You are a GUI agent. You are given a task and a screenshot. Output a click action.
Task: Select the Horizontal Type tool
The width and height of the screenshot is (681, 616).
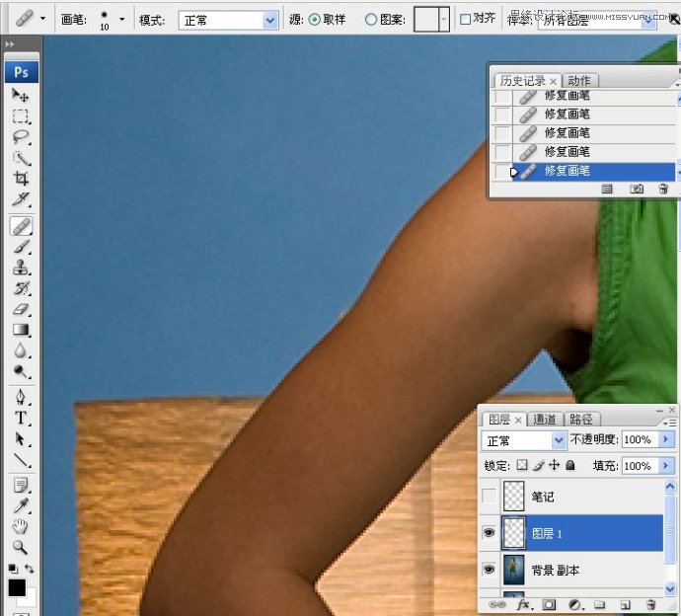pos(20,418)
